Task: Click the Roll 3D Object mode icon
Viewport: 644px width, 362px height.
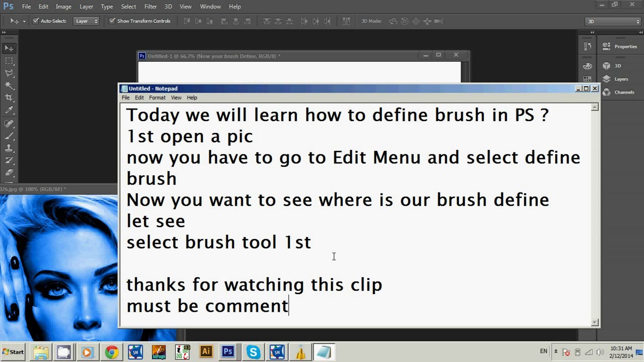Action: pyautogui.click(x=405, y=21)
